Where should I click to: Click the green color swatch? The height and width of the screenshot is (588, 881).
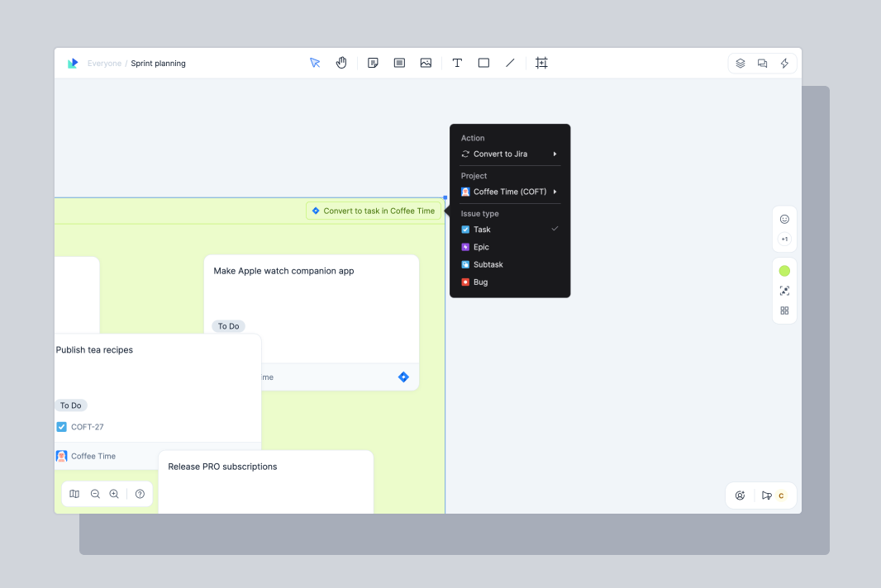click(783, 270)
